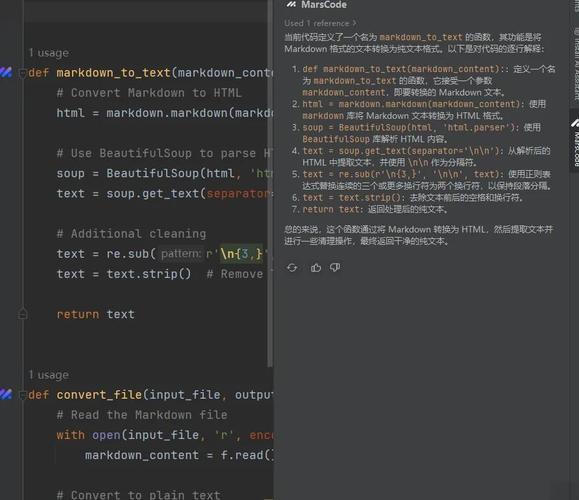Collapse the convert_file function fold marker

tap(22, 395)
